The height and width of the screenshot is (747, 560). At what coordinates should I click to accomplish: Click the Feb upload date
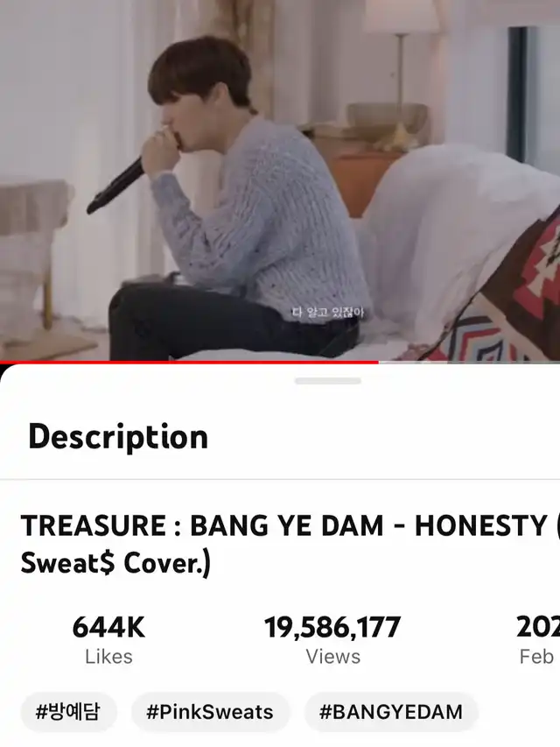click(x=537, y=657)
